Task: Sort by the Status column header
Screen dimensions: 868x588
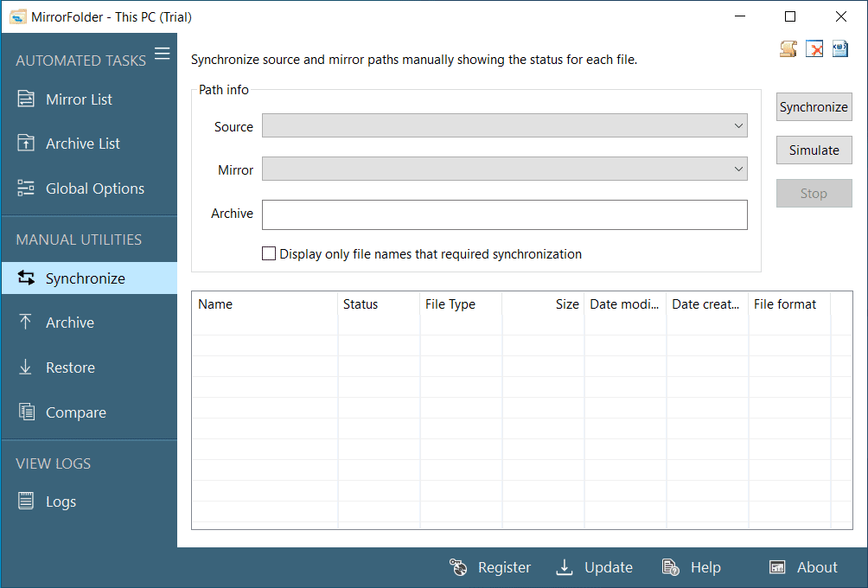Action: click(379, 304)
